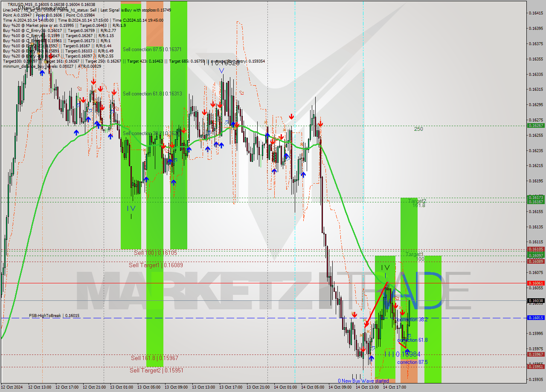This screenshot has width=546, height=392.
Task: Click the 0.16135 price axis tick
Action: (536, 227)
